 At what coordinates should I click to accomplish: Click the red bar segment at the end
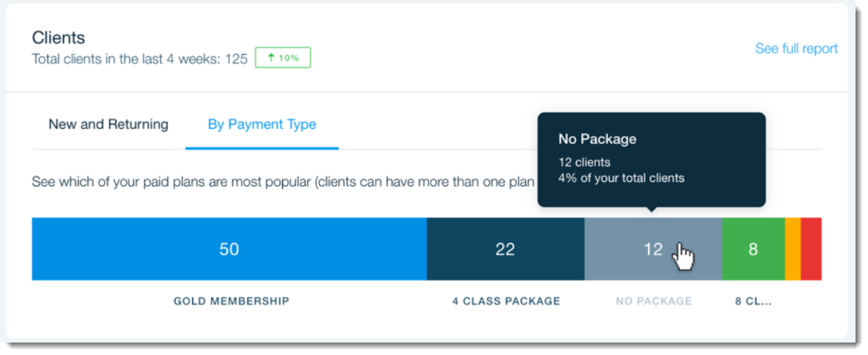coord(811,249)
